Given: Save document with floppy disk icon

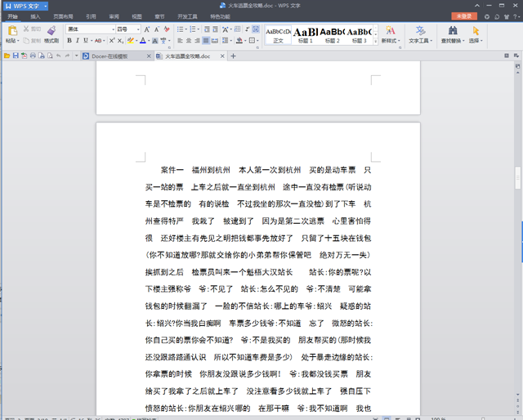Looking at the screenshot, I should (16, 56).
